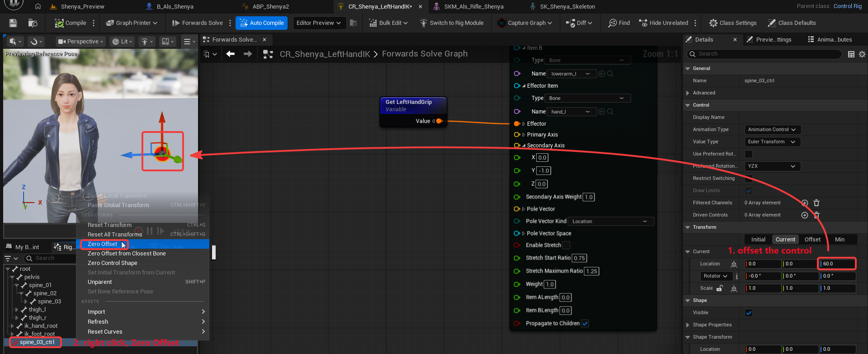Toggle Propagate to Children checkbox

585,324
